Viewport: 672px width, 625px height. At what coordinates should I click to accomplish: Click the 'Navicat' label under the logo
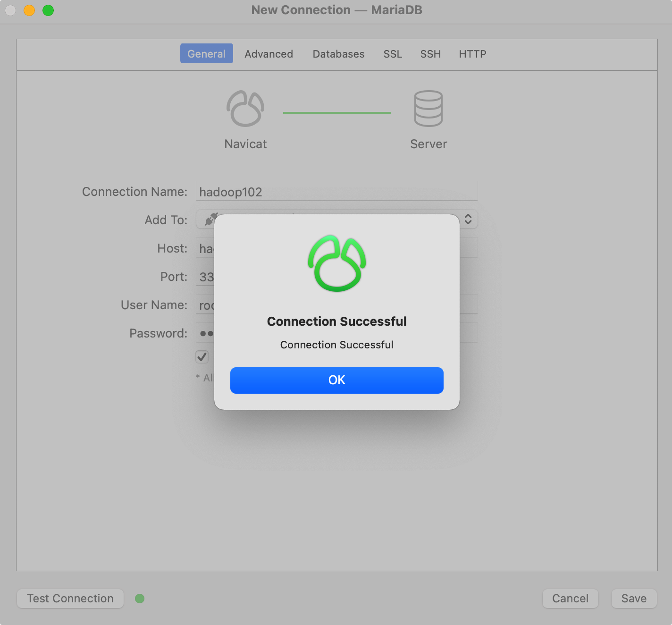point(245,144)
